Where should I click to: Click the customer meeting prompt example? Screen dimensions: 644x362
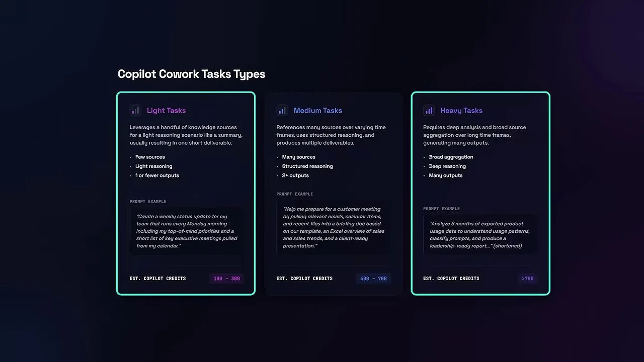tap(333, 228)
